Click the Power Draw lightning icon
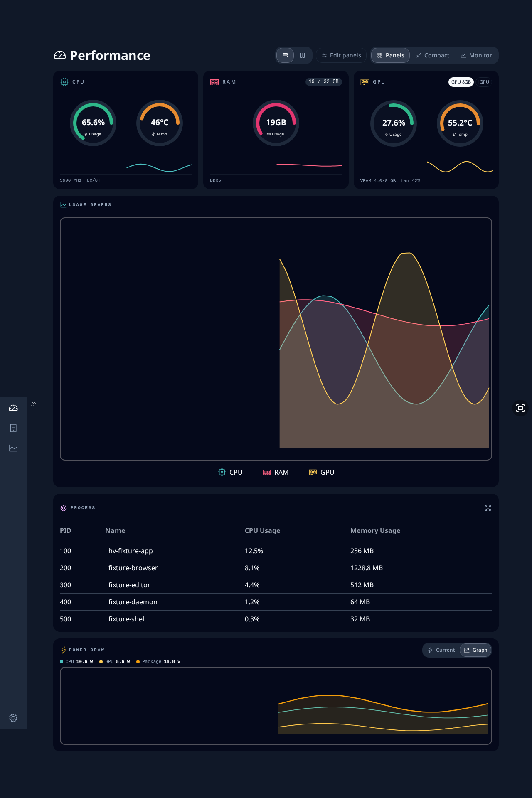Screen dimensions: 532x798 point(64,650)
